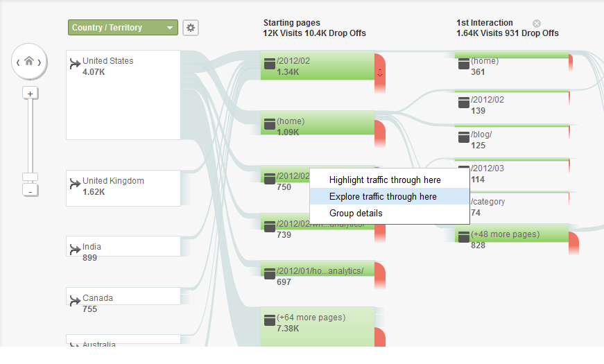Click the home navigation icon
604x364 pixels.
point(29,61)
